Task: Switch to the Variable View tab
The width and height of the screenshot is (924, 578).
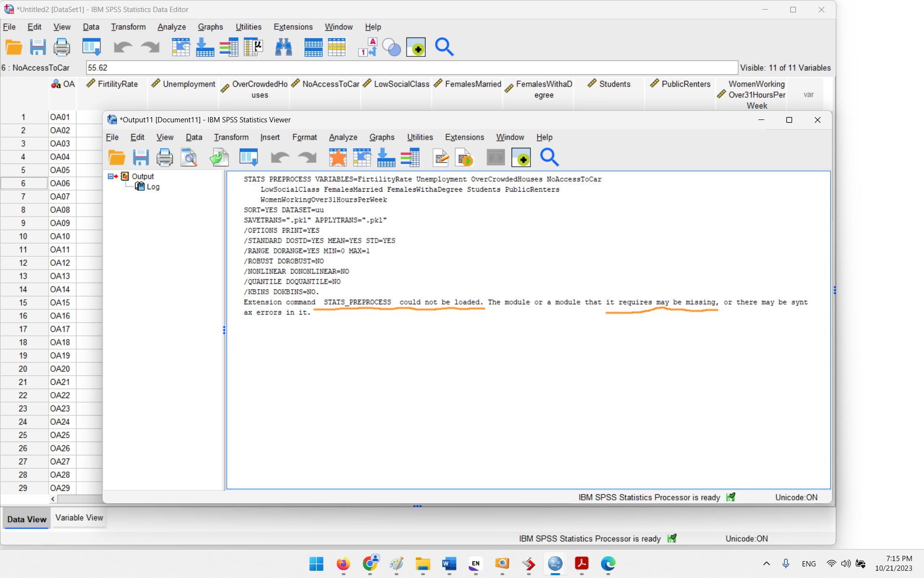Action: click(x=78, y=518)
